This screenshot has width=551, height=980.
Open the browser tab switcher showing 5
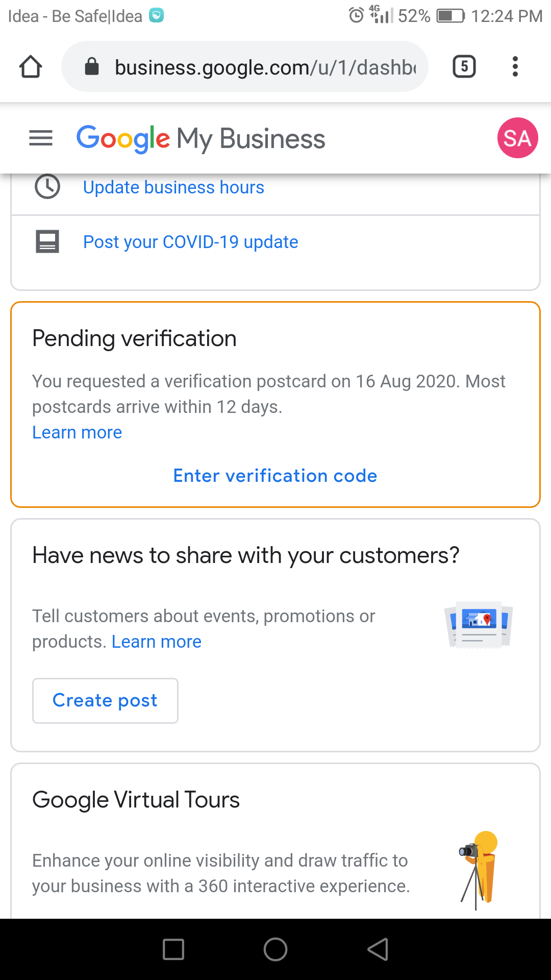coord(464,67)
